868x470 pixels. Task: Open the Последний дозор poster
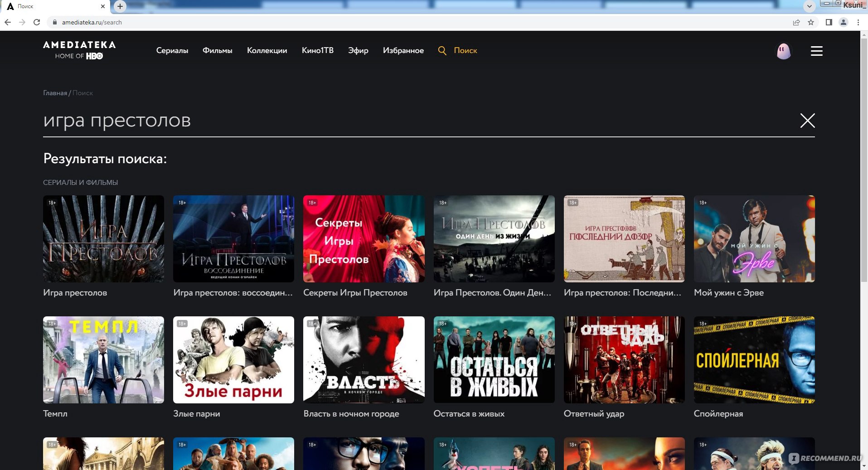[624, 239]
